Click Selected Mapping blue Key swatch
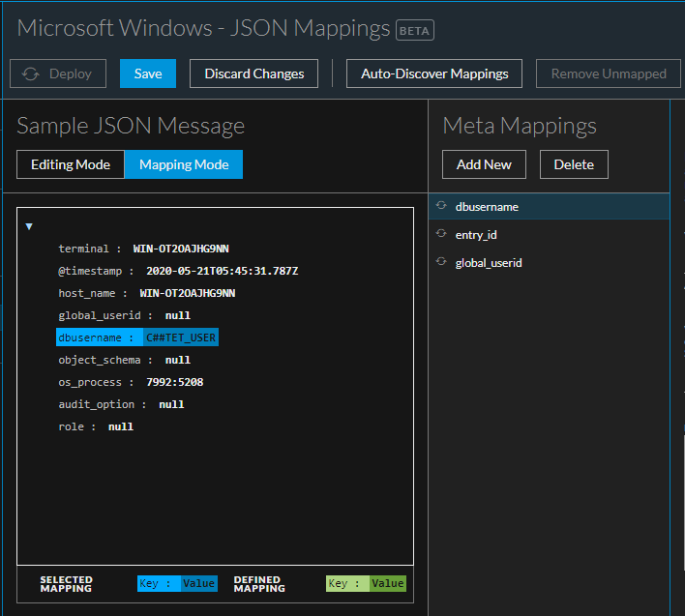 coord(159,584)
